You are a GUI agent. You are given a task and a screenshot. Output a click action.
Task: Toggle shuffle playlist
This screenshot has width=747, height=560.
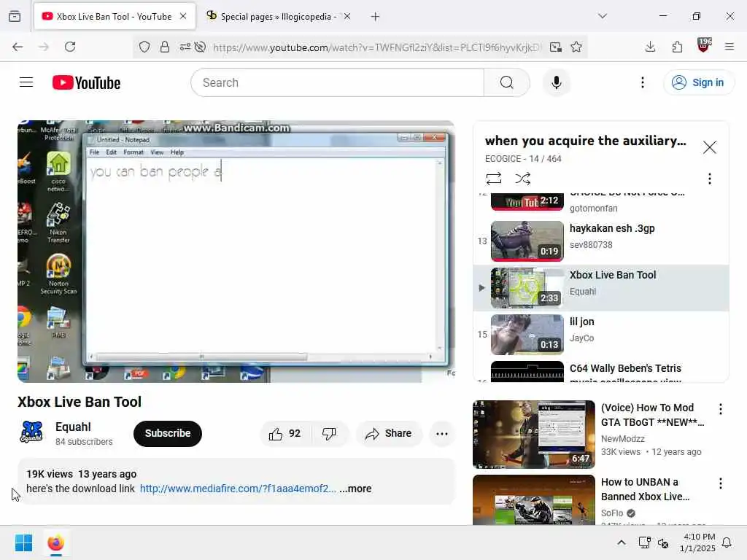pyautogui.click(x=522, y=179)
